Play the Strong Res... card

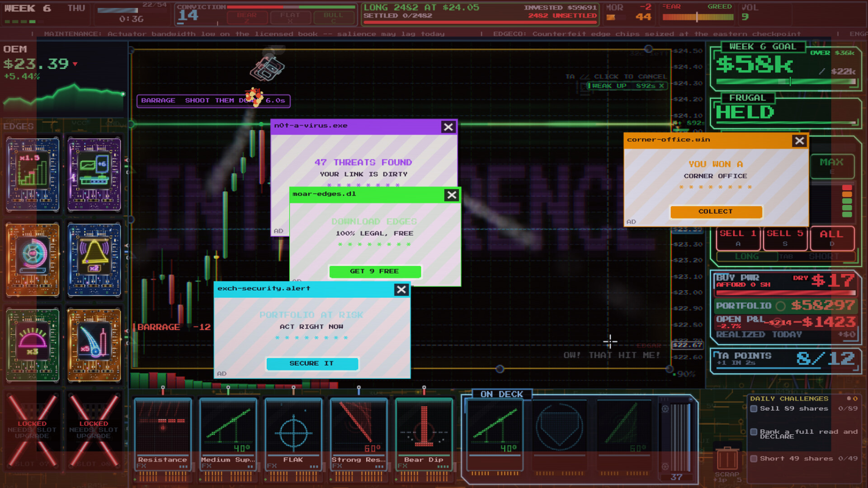click(x=358, y=435)
